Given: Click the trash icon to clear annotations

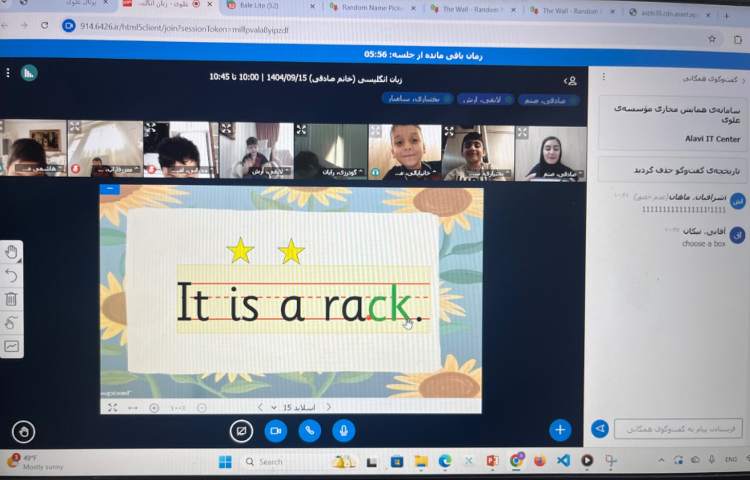Looking at the screenshot, I should tap(11, 299).
